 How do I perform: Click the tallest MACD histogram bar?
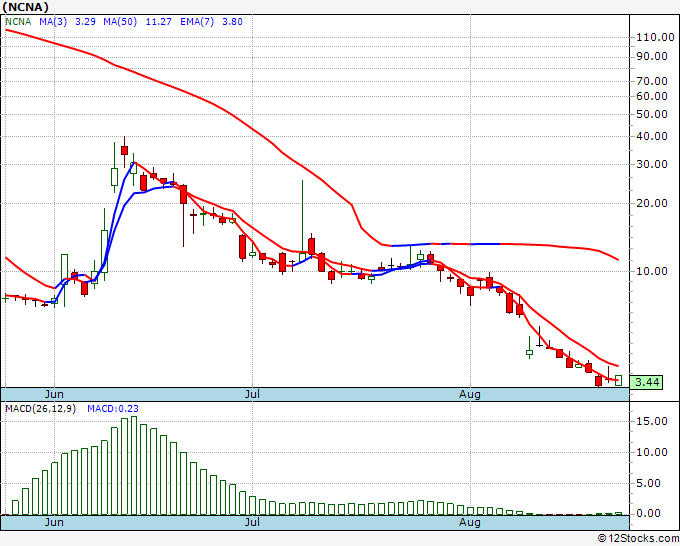tap(134, 466)
